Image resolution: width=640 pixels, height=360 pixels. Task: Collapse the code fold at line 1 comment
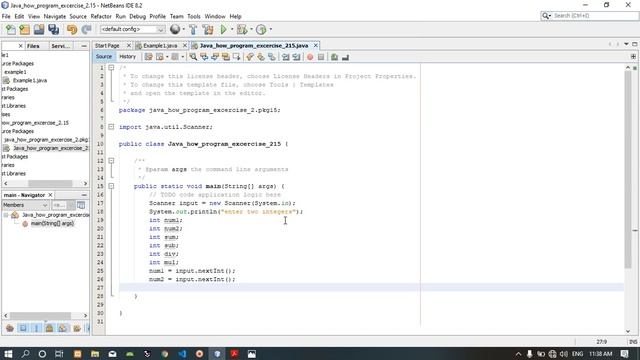[x=111, y=68]
